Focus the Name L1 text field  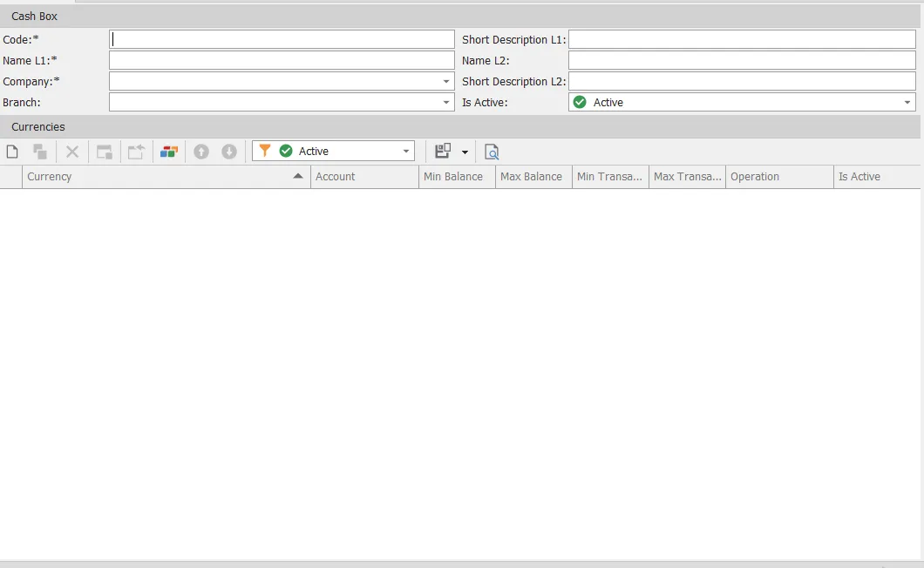pyautogui.click(x=282, y=60)
